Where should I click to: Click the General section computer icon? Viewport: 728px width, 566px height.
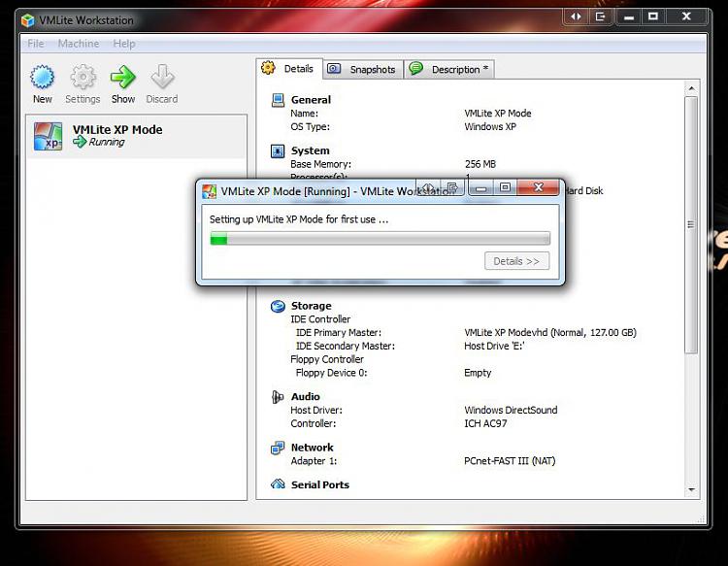[278, 100]
